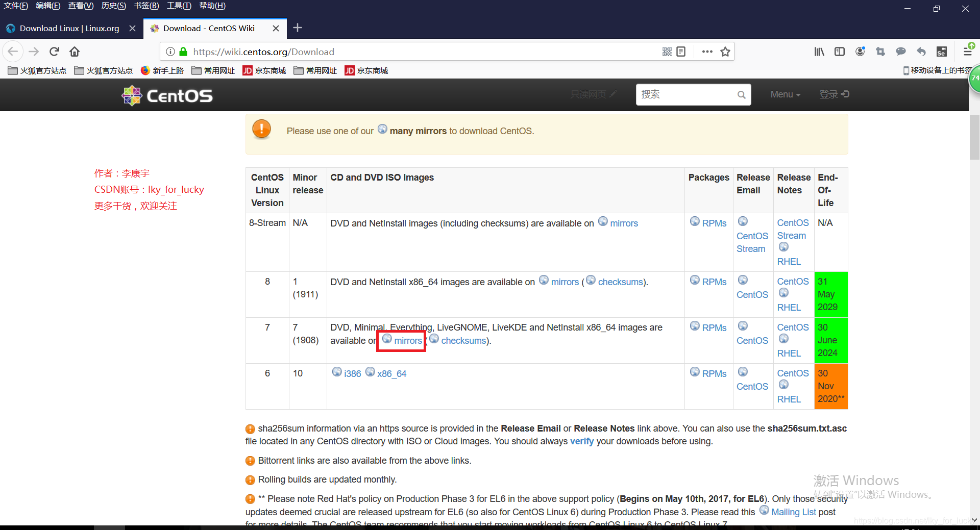Screen dimensions: 980x530
Task: Open checksums link in CentOS 7 row
Action: [x=463, y=341]
